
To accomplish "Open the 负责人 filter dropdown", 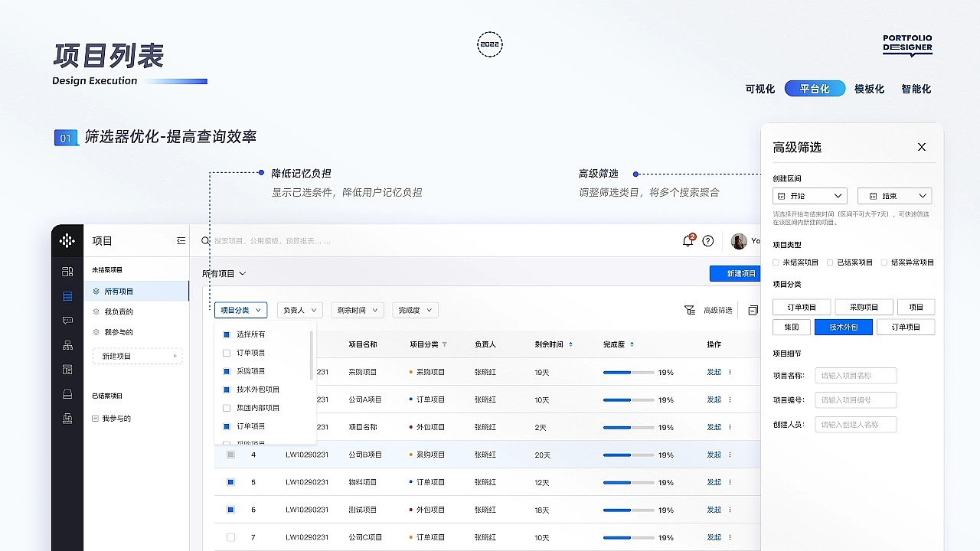I will (299, 310).
